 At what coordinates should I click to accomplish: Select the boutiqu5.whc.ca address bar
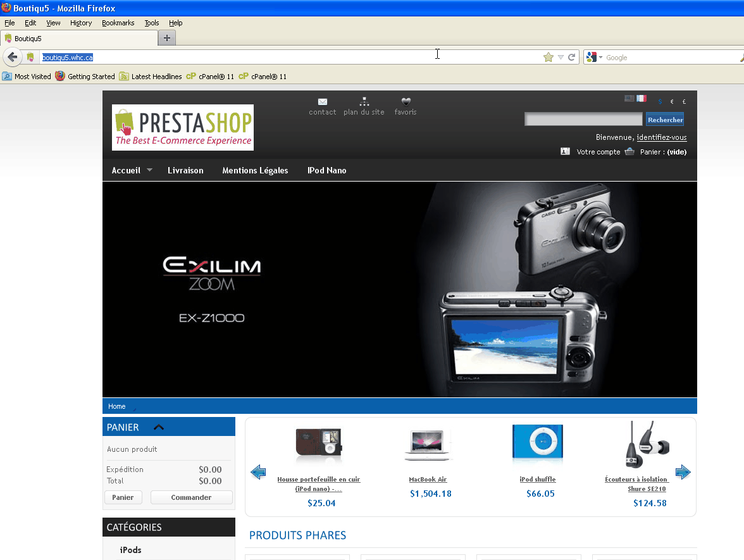[290, 58]
